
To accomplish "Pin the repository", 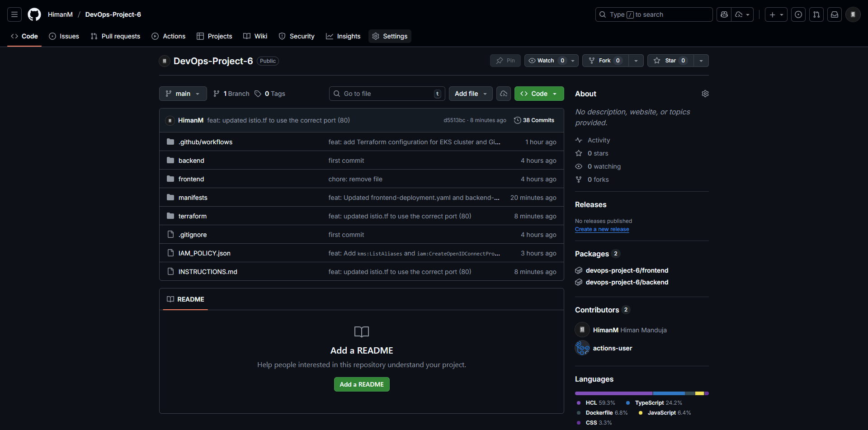I will 505,60.
